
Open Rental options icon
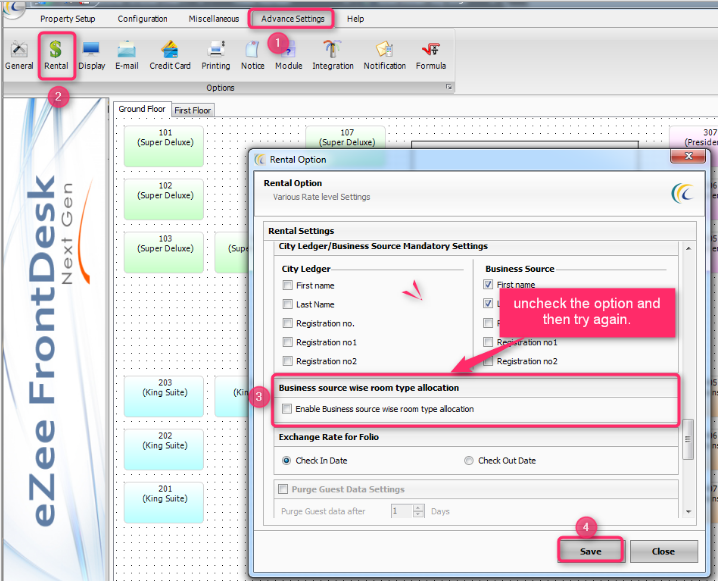coord(56,55)
